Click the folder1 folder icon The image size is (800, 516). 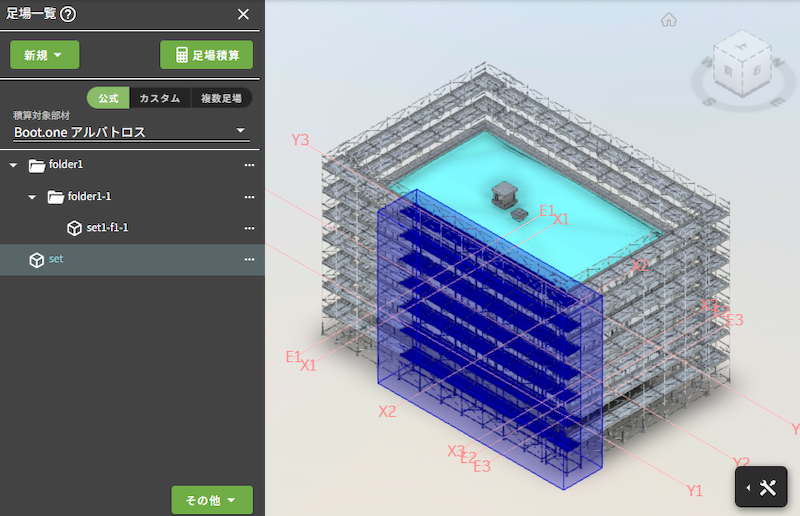(x=37, y=165)
